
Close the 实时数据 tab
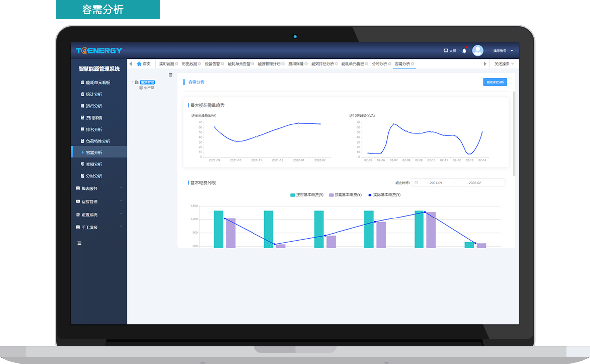click(x=176, y=64)
